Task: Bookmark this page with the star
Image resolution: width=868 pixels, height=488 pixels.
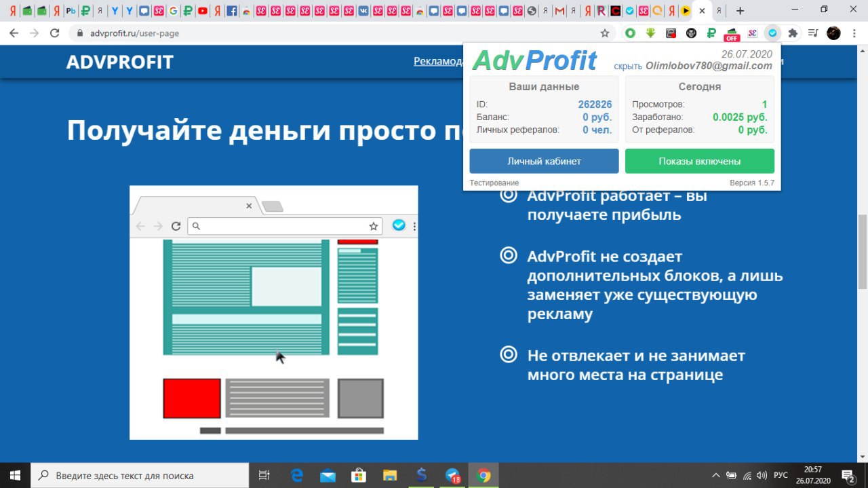Action: tap(605, 33)
